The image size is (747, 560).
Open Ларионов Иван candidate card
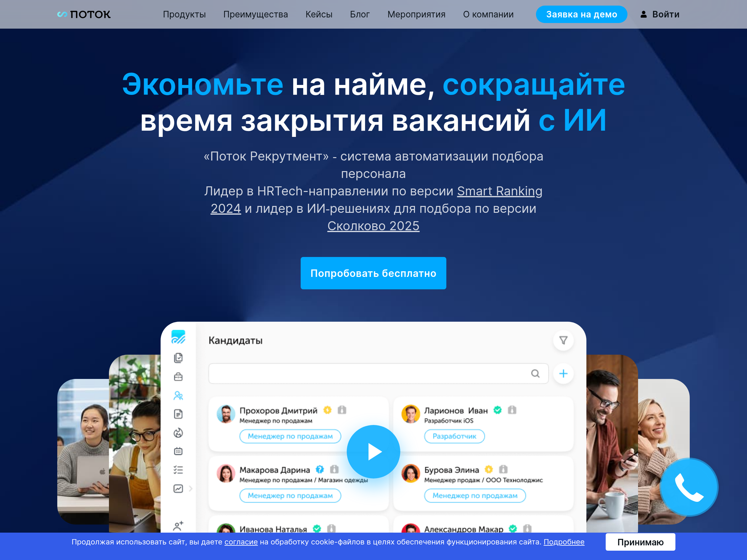[483, 424]
